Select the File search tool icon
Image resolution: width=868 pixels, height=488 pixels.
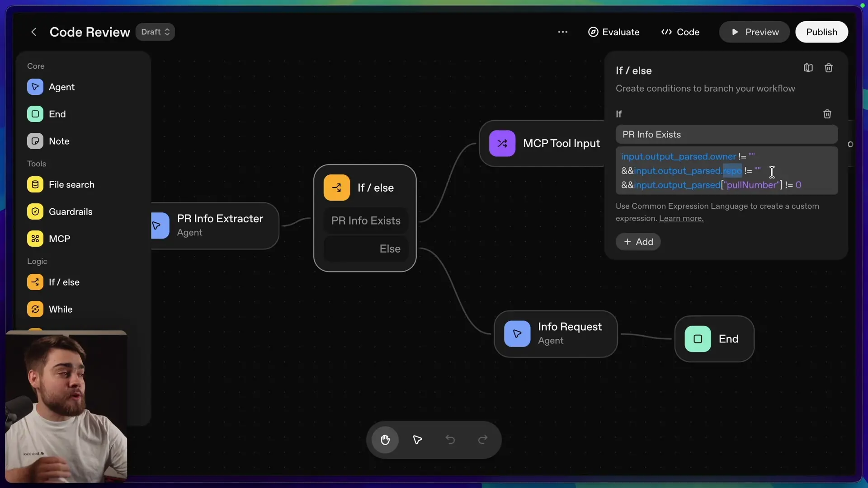point(35,185)
